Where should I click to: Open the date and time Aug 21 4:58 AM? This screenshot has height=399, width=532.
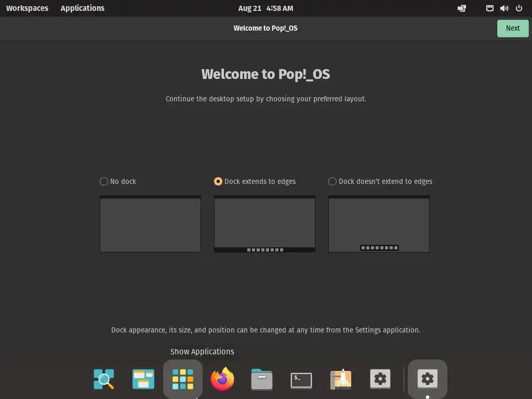coord(265,8)
